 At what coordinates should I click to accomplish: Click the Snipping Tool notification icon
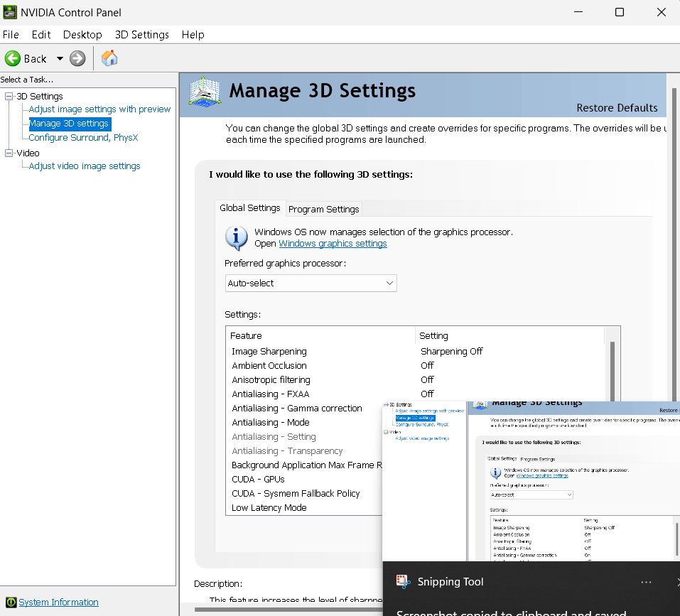(404, 582)
